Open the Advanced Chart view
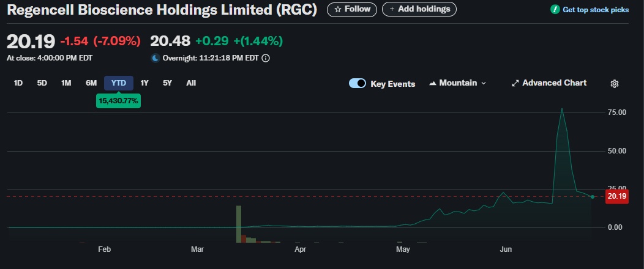This screenshot has height=269, width=644. pyautogui.click(x=549, y=83)
